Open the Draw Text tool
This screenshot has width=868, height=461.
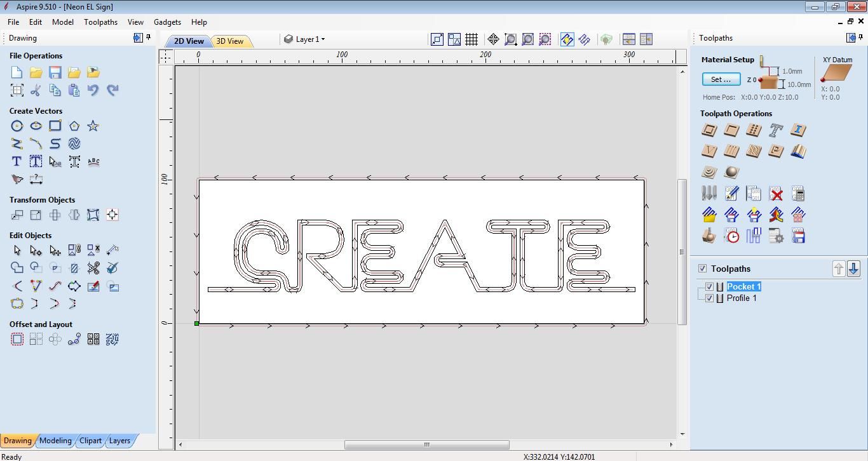[17, 161]
